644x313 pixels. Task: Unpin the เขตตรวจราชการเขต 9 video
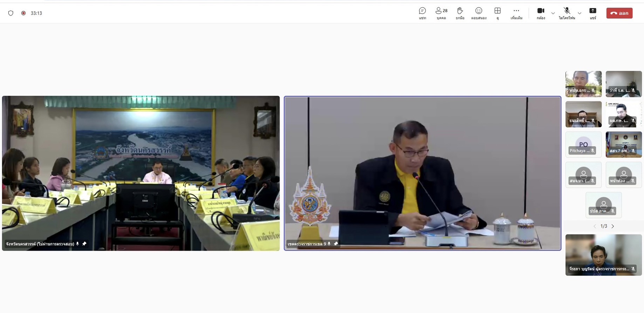pyautogui.click(x=336, y=244)
